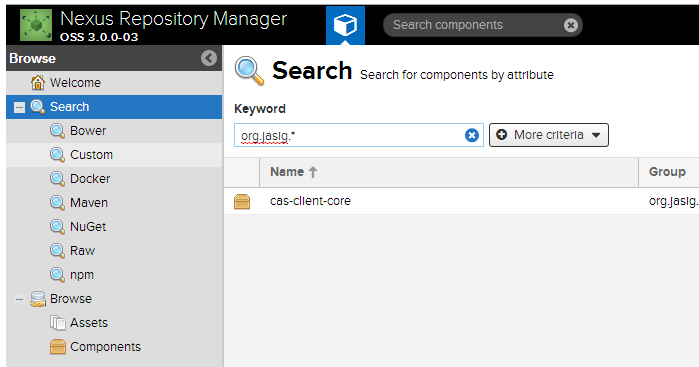Open the Docker search magnifier icon

point(57,179)
